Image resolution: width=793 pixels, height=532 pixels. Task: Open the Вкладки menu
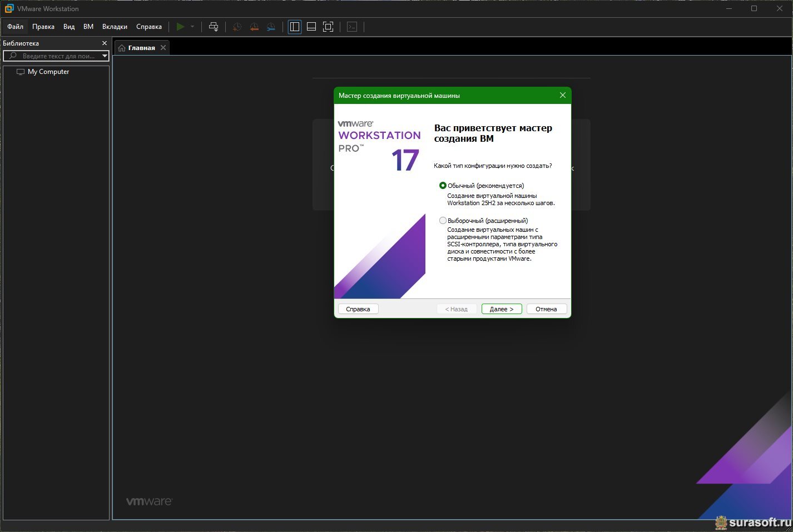pyautogui.click(x=115, y=27)
